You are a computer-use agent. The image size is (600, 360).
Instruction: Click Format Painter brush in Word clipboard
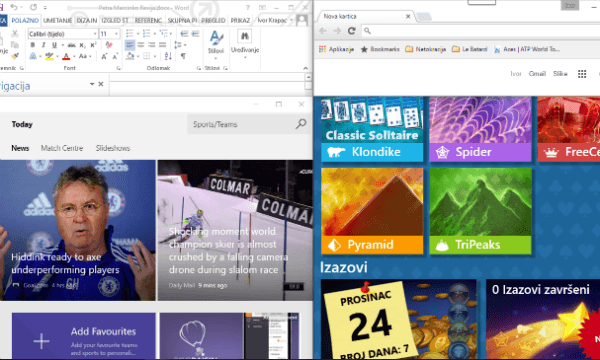coord(15,56)
